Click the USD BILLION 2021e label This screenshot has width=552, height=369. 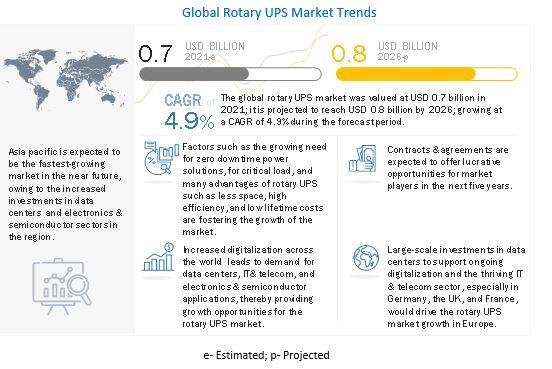coord(215,51)
